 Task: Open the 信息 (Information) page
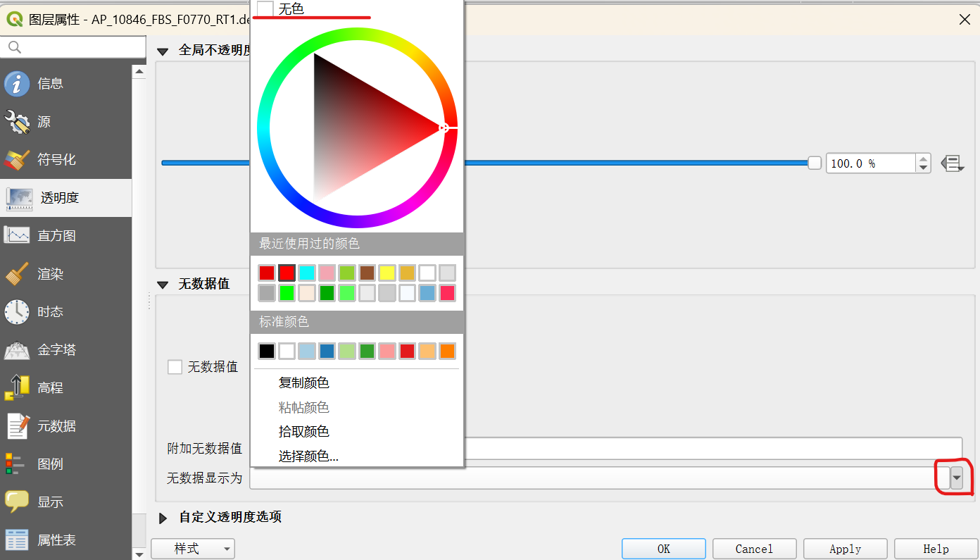65,84
